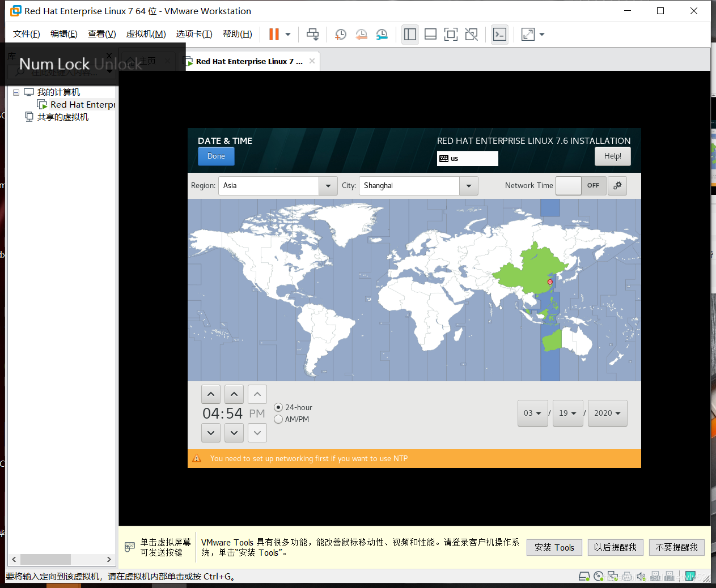
Task: Open the 虚拟机(M) menu
Action: (146, 34)
